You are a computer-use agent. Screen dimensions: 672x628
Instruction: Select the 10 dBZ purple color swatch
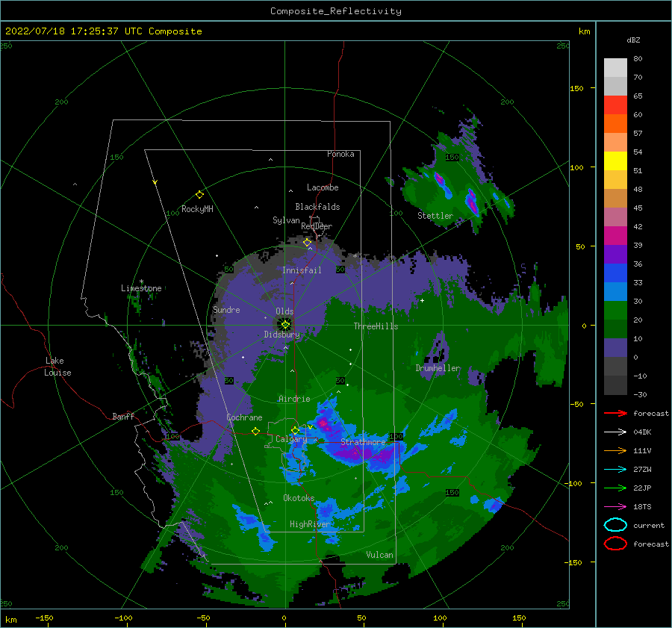[x=615, y=348]
